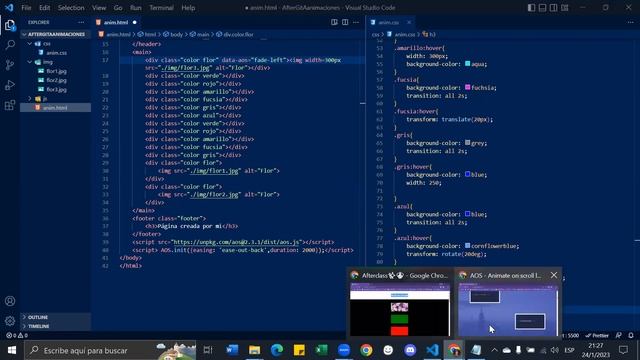Open flor1.jpg in the Explorer tree
640x360 pixels.
[55, 71]
